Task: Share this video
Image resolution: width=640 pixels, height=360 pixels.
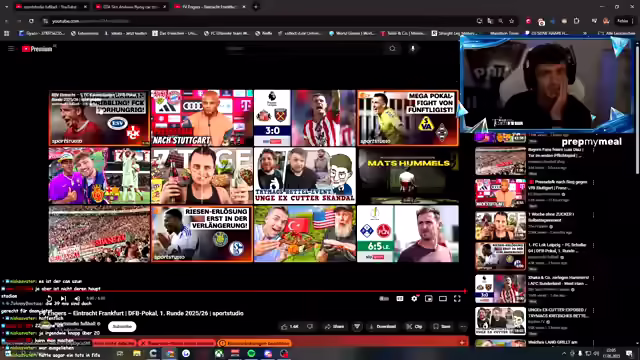Action: click(334, 327)
